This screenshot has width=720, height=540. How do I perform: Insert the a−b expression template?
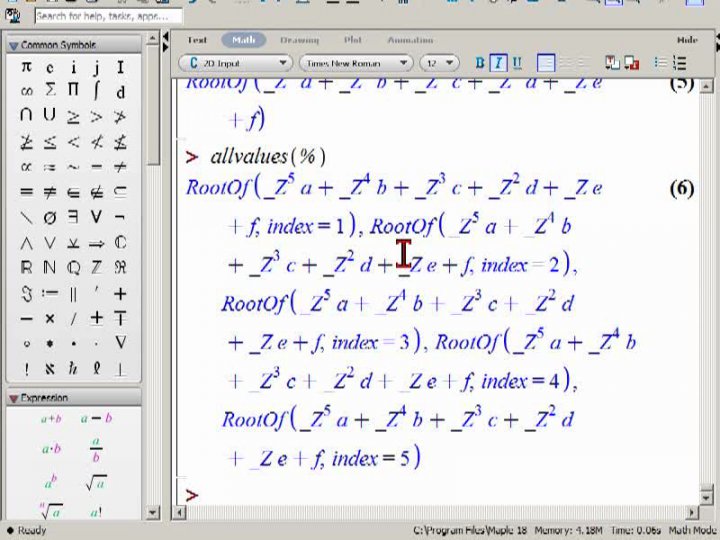point(96,418)
